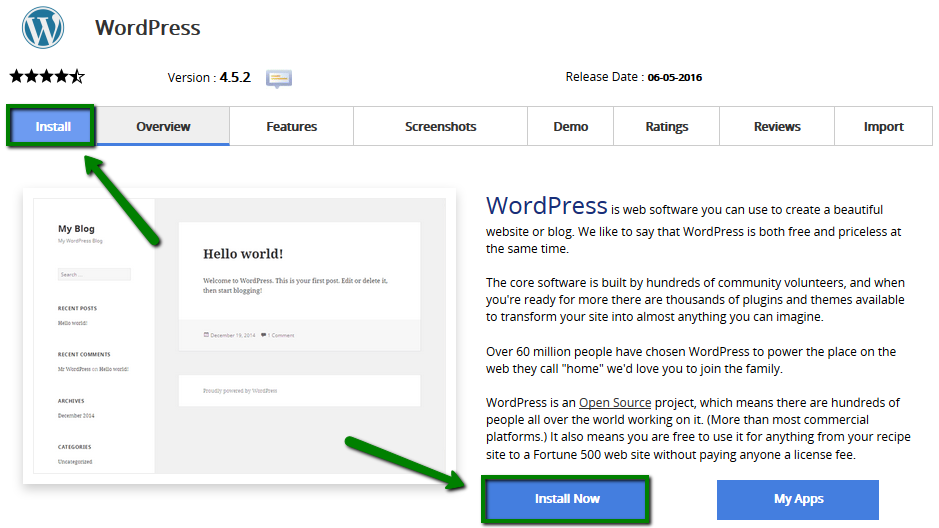
Task: Open the Import tab
Action: 883,126
